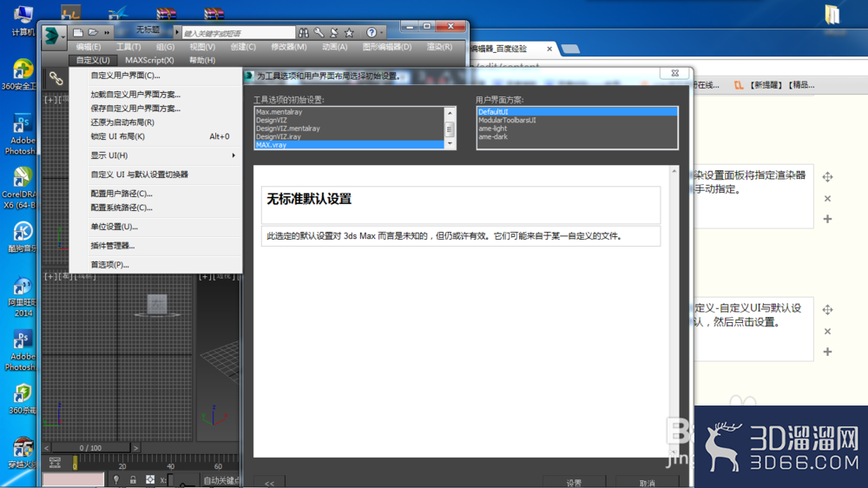Click the keyword search input field
The width and height of the screenshot is (868, 488).
click(x=239, y=33)
